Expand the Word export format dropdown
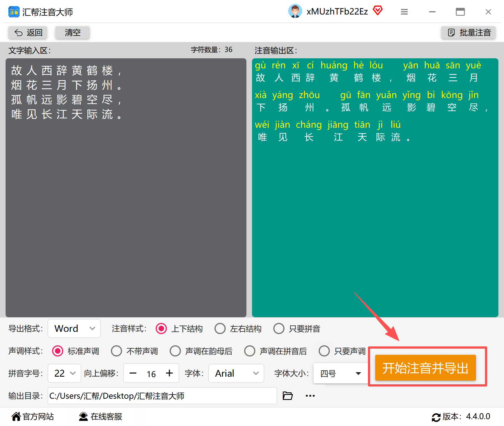This screenshot has height=426, width=504. pos(74,328)
